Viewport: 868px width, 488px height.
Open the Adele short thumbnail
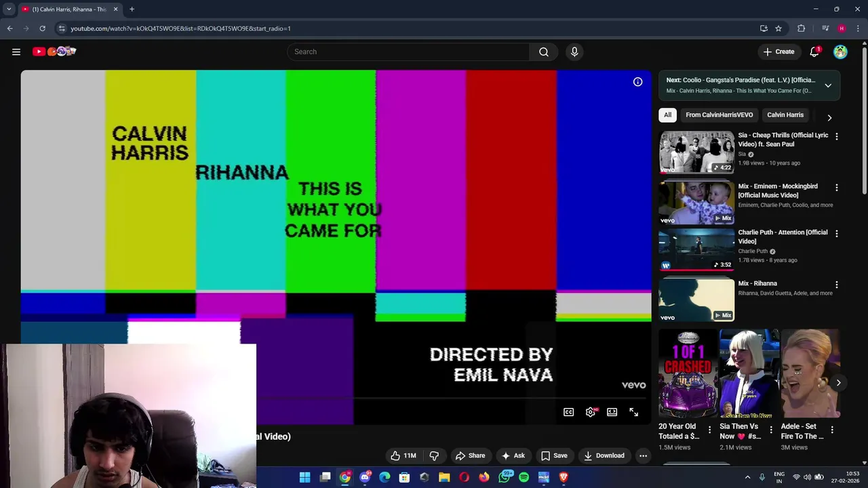tap(810, 374)
